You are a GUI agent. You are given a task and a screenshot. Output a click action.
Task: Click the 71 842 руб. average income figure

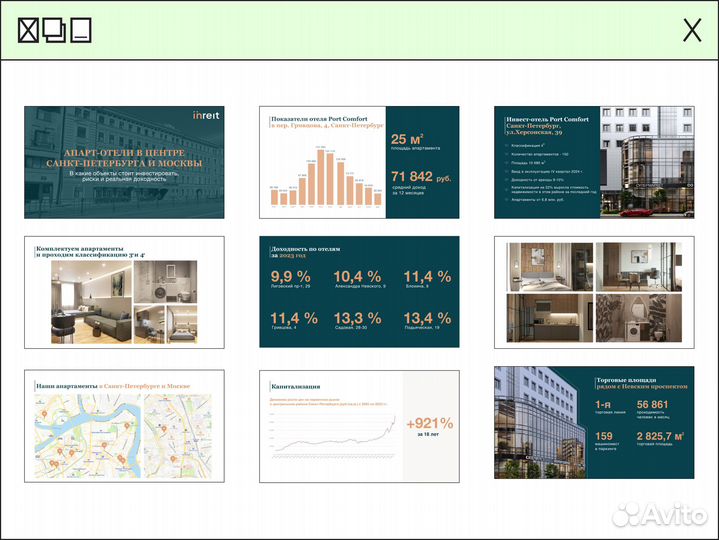pyautogui.click(x=421, y=177)
